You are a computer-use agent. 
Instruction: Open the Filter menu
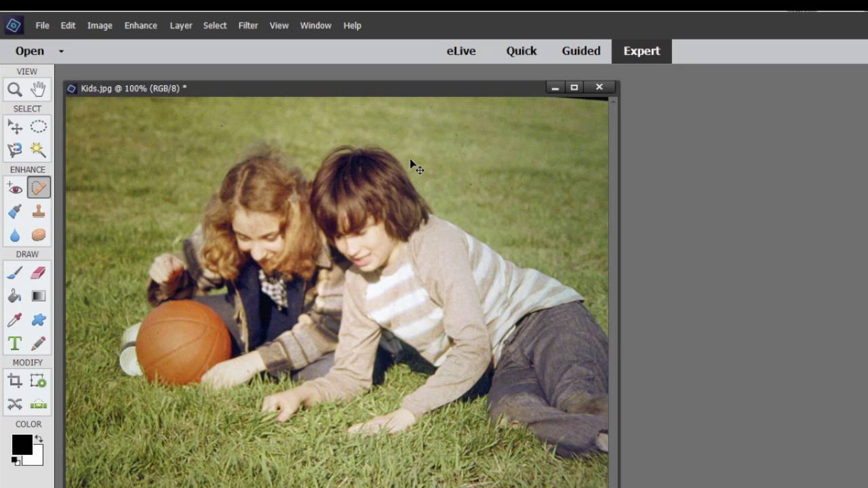[x=248, y=26]
